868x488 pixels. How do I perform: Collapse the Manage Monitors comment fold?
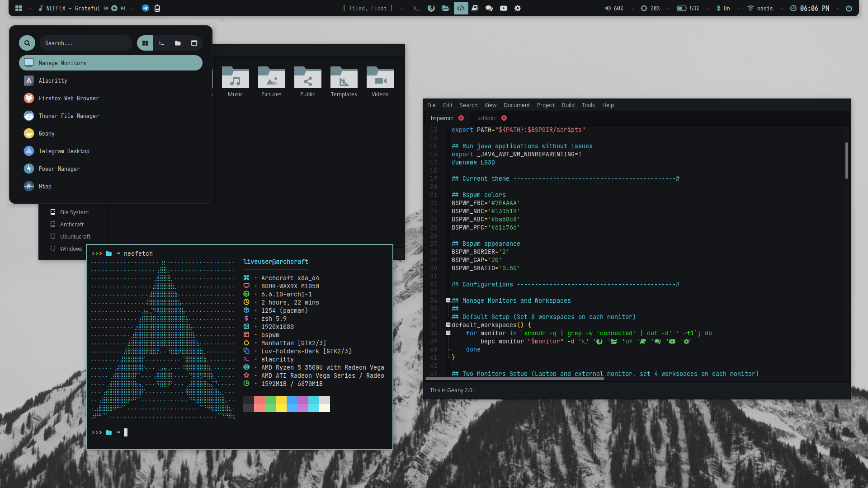[448, 300]
